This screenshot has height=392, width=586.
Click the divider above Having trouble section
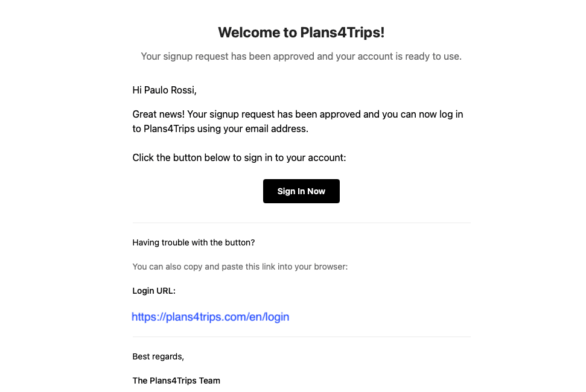point(301,222)
